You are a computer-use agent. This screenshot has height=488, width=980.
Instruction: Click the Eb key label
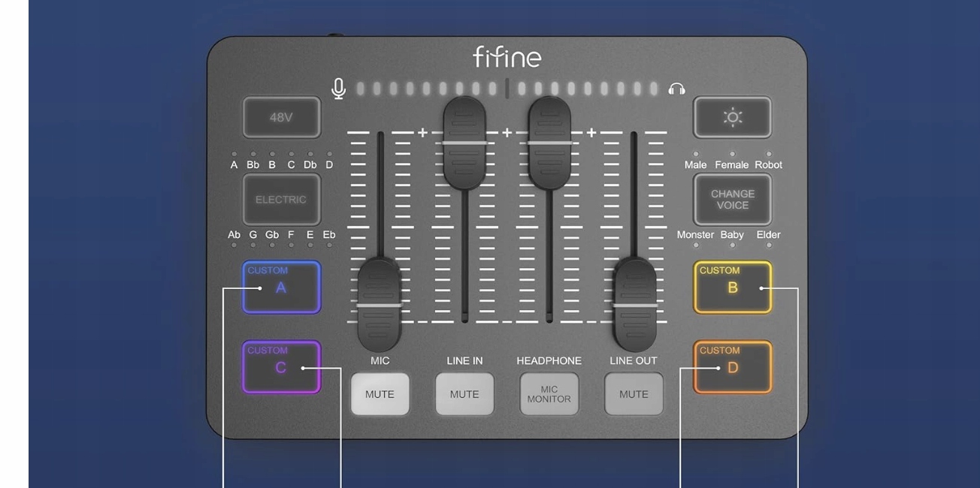[x=329, y=234]
